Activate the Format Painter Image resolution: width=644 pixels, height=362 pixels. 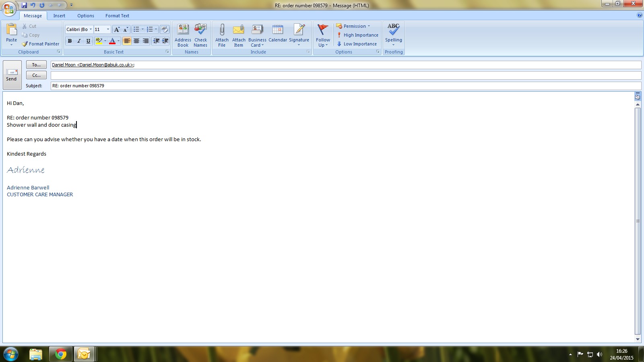tap(41, 44)
